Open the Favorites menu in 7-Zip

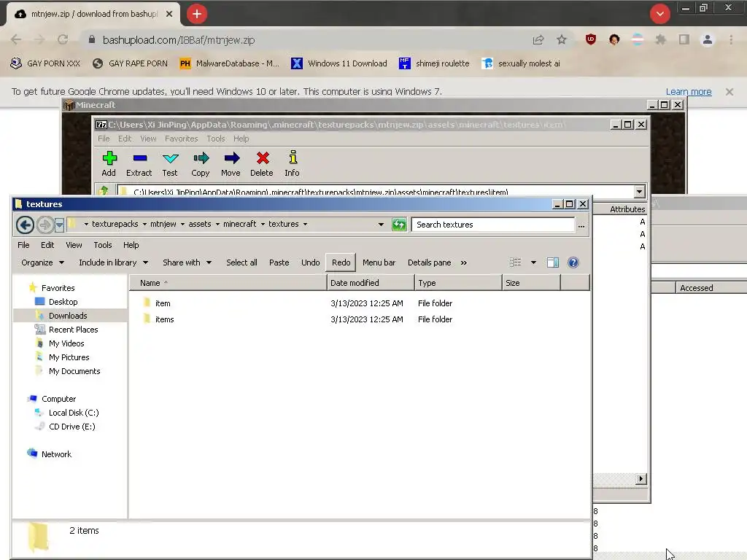[x=181, y=139]
